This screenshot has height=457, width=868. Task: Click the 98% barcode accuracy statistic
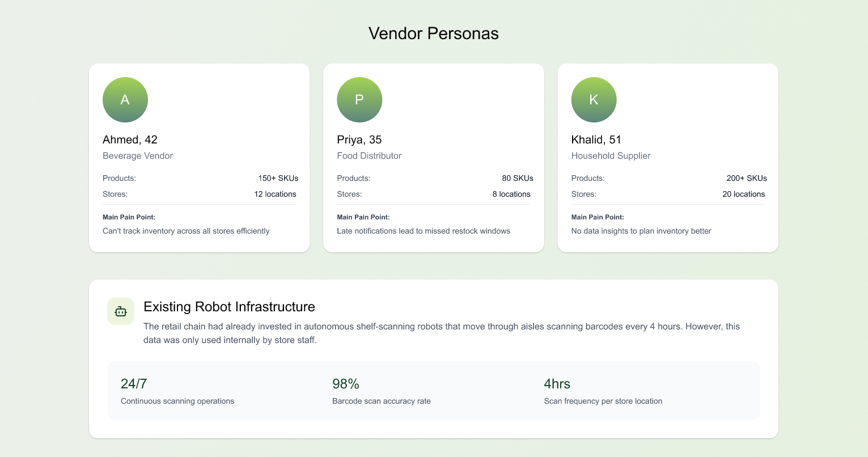[346, 384]
